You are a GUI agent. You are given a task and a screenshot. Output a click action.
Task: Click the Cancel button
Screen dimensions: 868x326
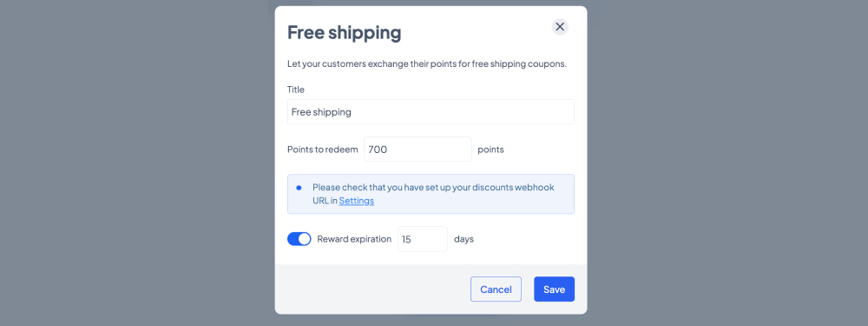(496, 289)
